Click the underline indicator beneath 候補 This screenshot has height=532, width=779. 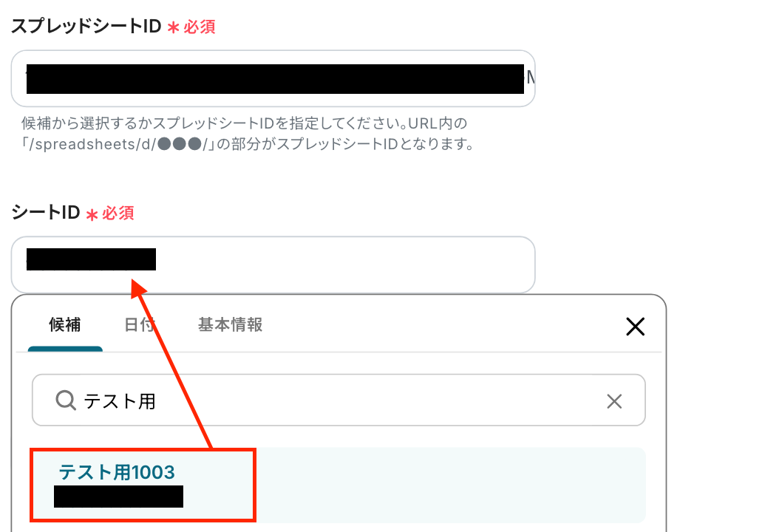click(65, 349)
